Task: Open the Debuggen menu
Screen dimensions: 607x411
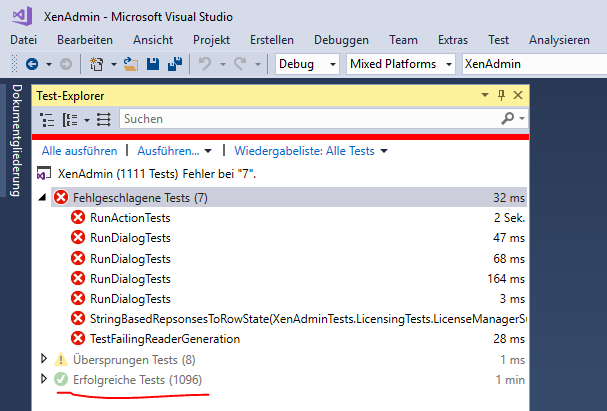Action: (341, 40)
